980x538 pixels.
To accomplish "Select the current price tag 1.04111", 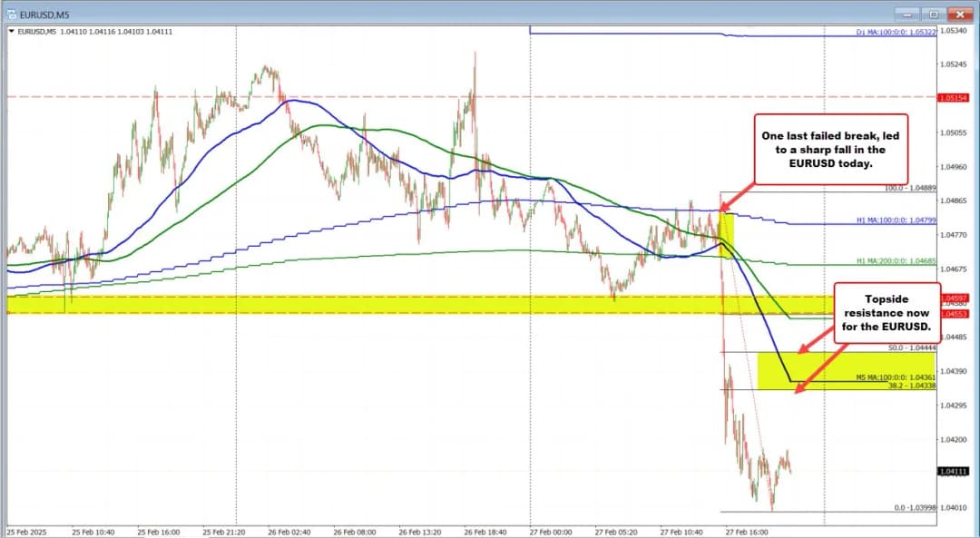I will tap(953, 471).
